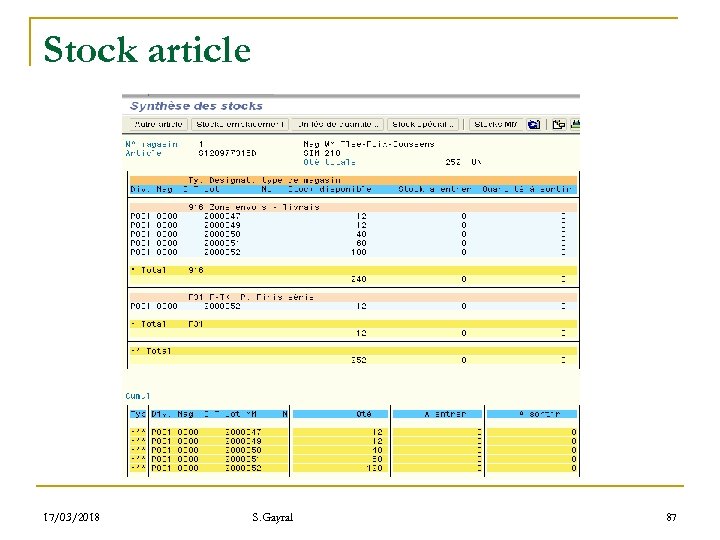Image resolution: width=720 pixels, height=540 pixels.
Task: Select lot ending 52 in the Cumul table
Action: 243,468
